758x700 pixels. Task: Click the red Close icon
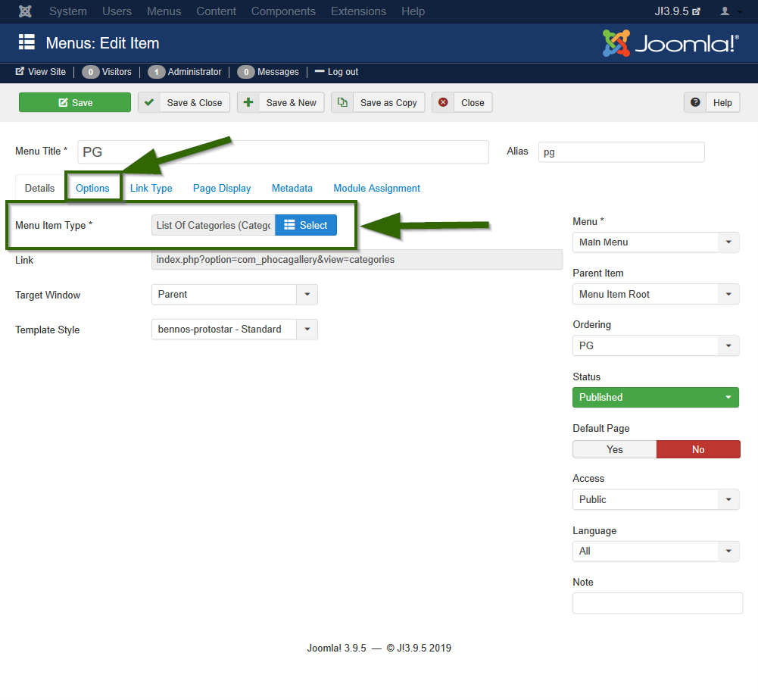pos(443,103)
